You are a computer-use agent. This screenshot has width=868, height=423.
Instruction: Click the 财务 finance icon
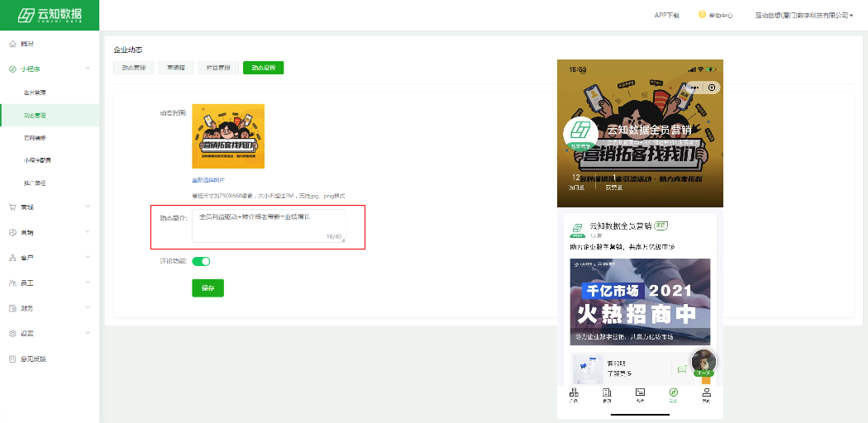(12, 308)
